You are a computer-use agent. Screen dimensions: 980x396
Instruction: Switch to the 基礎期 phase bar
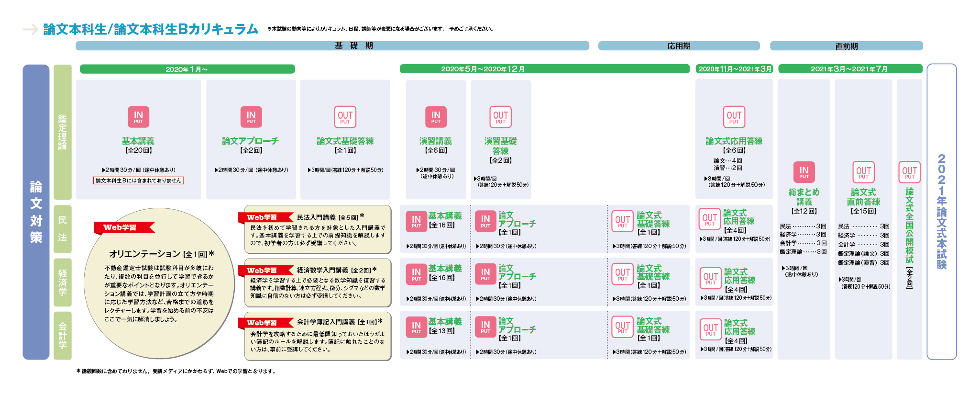[332, 46]
